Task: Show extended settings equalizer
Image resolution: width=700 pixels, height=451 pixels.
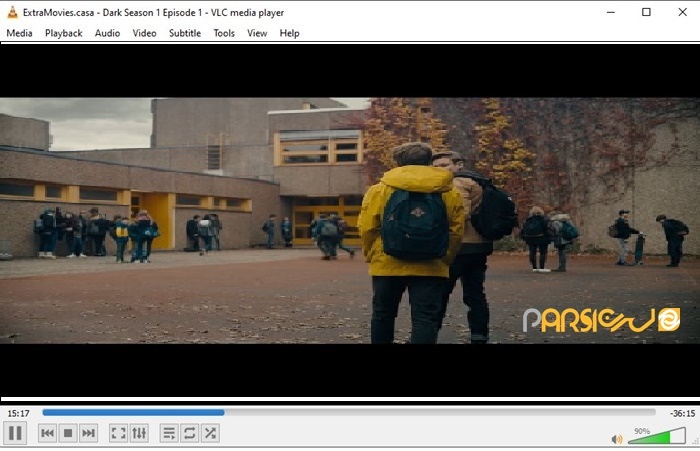Action: click(x=139, y=433)
